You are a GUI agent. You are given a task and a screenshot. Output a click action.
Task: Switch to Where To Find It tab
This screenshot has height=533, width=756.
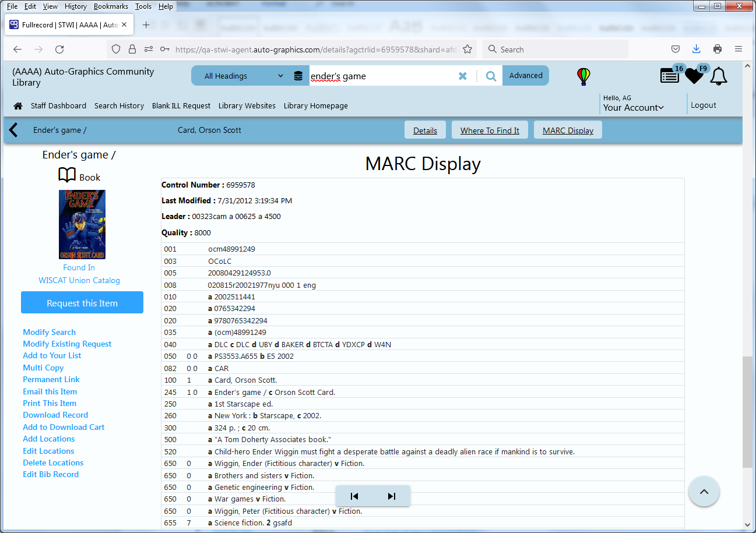tap(490, 130)
